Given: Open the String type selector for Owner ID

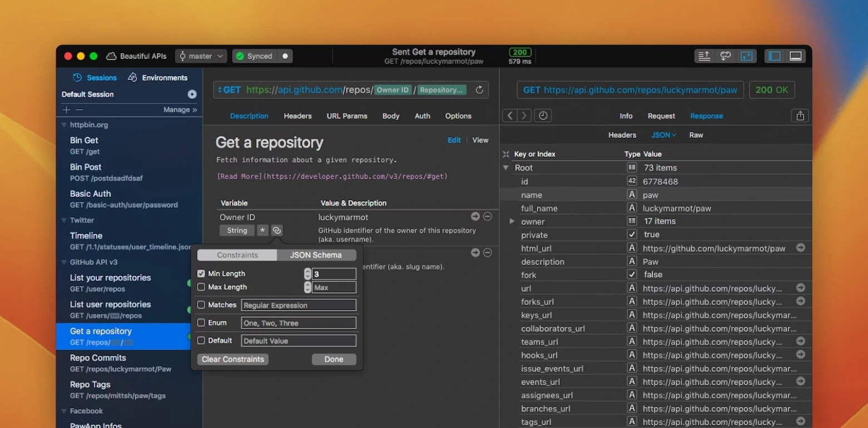Looking at the screenshot, I should pos(237,230).
